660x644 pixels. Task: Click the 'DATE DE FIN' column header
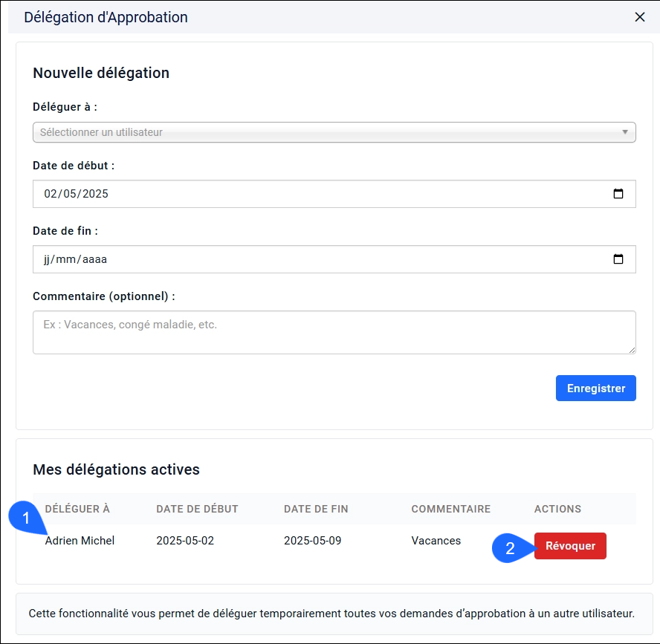tap(316, 509)
